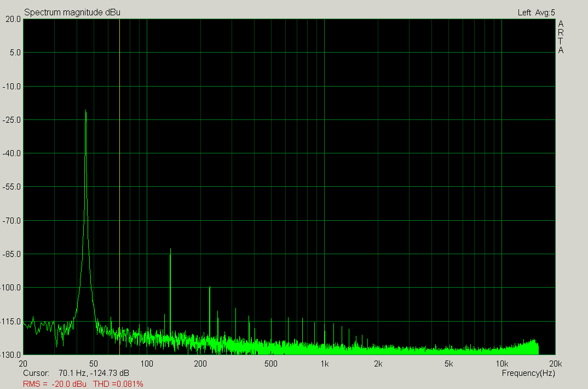Screen dimensions: 588x389
Task: Click the "THD =0.081%" readout
Action: [x=118, y=384]
